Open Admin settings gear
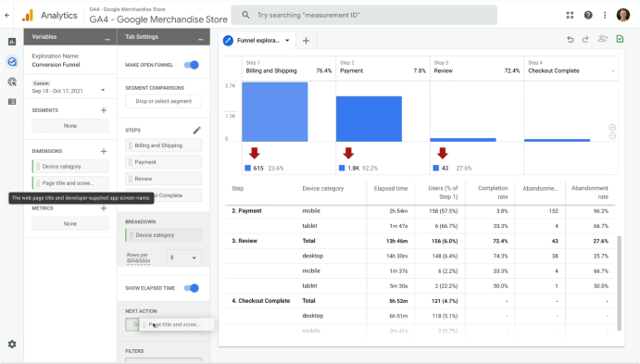The image size is (640, 364). click(x=12, y=344)
